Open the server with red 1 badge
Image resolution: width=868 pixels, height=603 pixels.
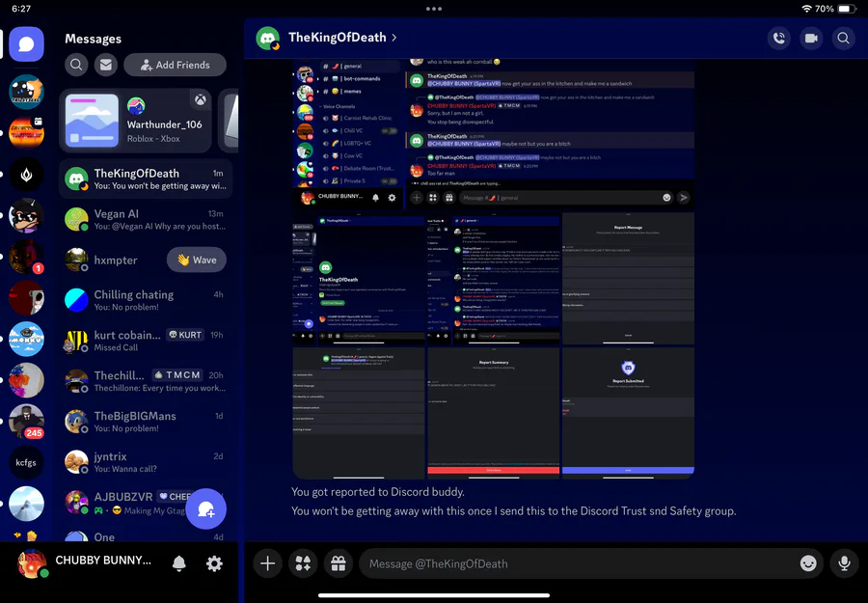pos(26,257)
